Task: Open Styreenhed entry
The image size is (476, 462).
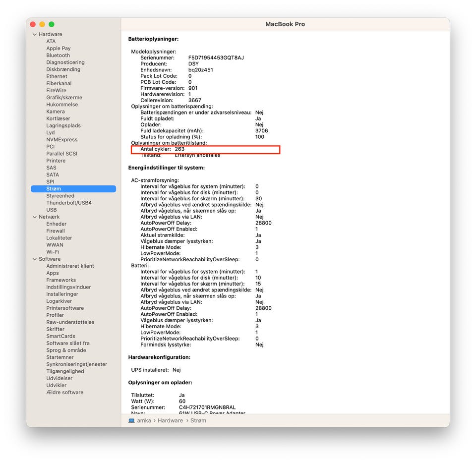Action: click(60, 195)
